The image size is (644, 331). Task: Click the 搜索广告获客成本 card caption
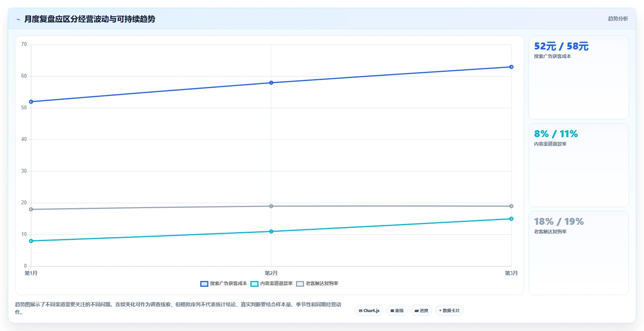point(553,56)
